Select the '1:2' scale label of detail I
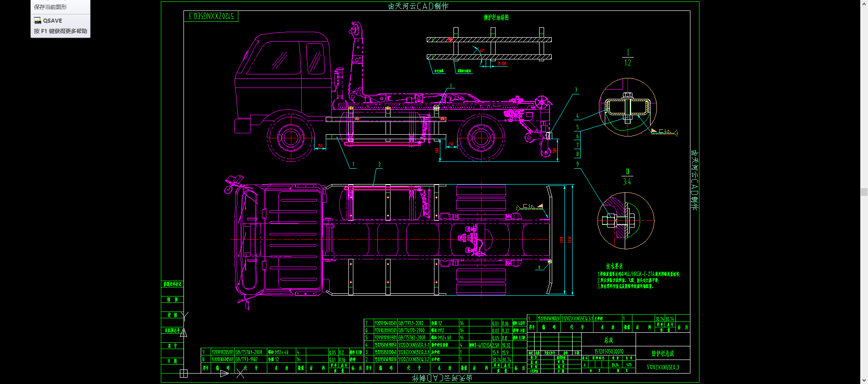The height and width of the screenshot is (384, 868). [627, 63]
